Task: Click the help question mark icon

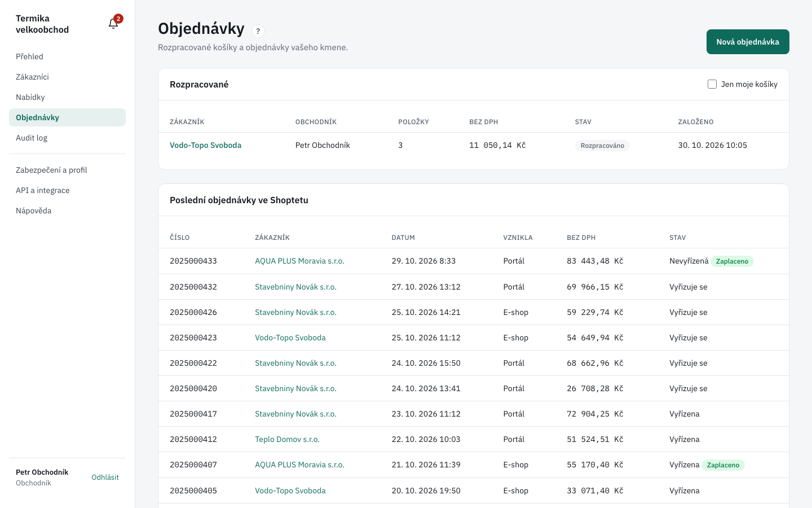Action: point(258,31)
